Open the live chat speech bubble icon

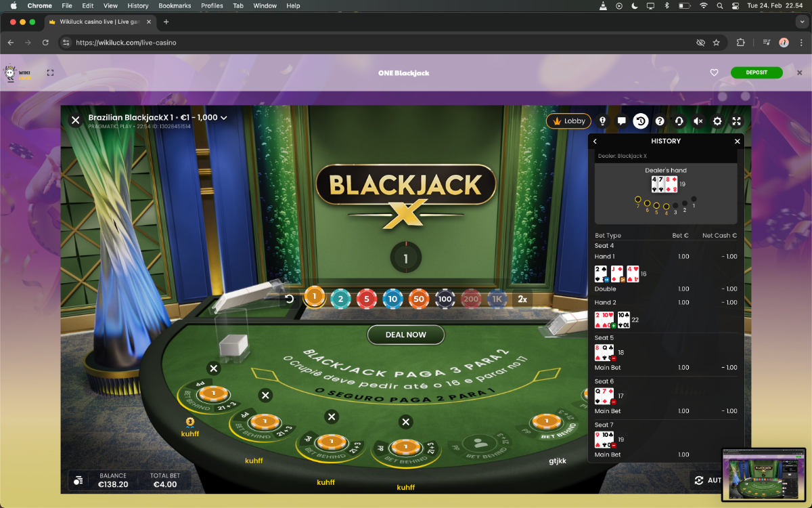[621, 121]
